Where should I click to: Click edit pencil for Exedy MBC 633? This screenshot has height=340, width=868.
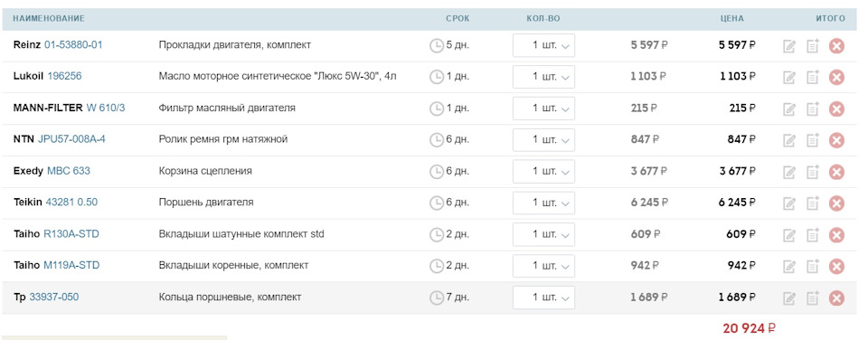tap(789, 172)
